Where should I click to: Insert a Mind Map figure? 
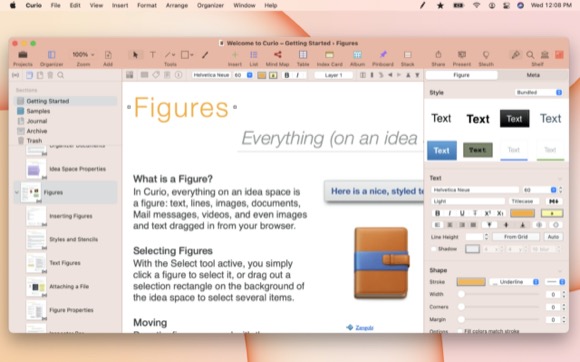pos(277,55)
